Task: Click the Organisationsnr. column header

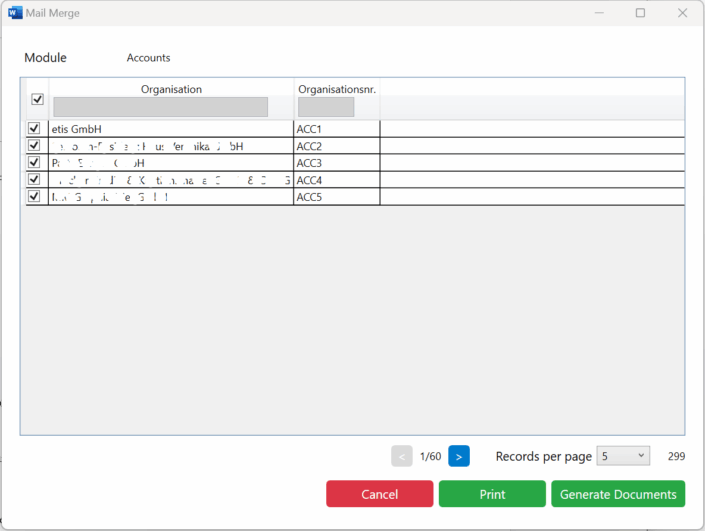Action: pos(337,89)
